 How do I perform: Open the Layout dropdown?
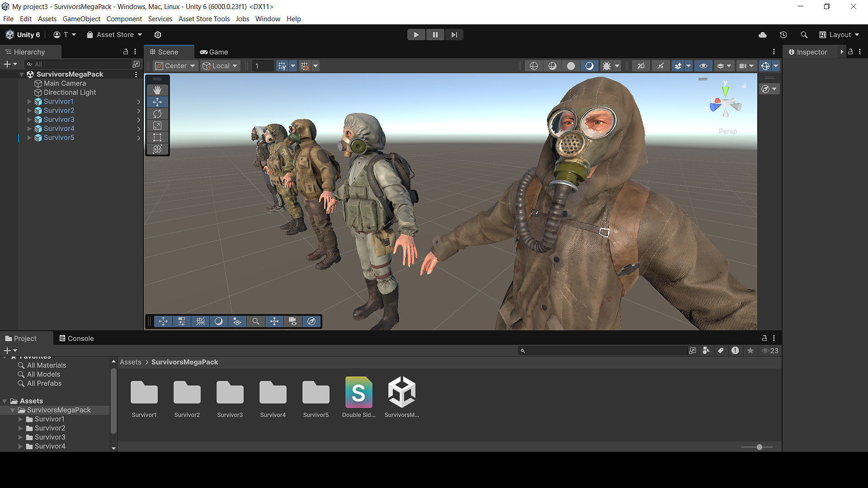pos(839,35)
